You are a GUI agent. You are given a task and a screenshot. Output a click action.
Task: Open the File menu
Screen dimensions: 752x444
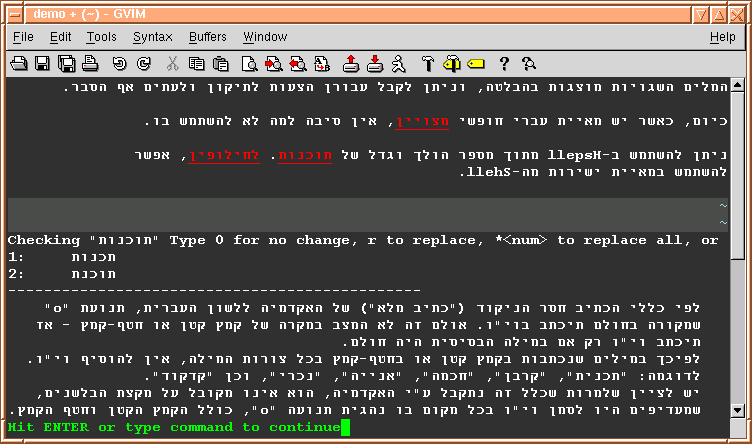tap(23, 37)
